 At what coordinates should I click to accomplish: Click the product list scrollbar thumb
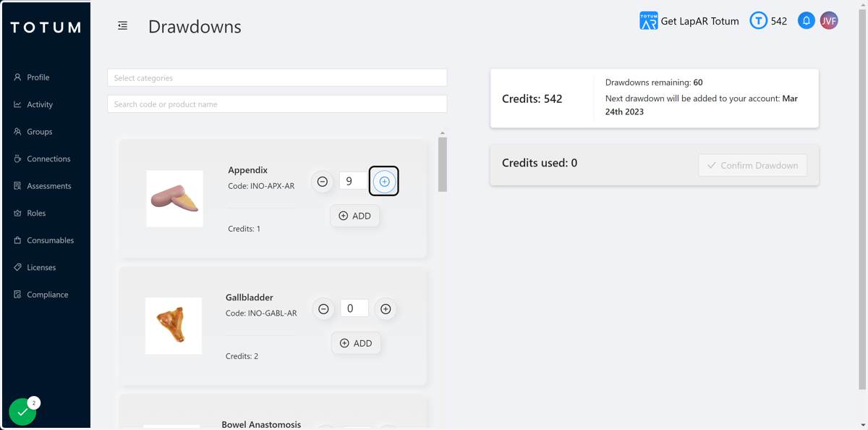pyautogui.click(x=443, y=164)
